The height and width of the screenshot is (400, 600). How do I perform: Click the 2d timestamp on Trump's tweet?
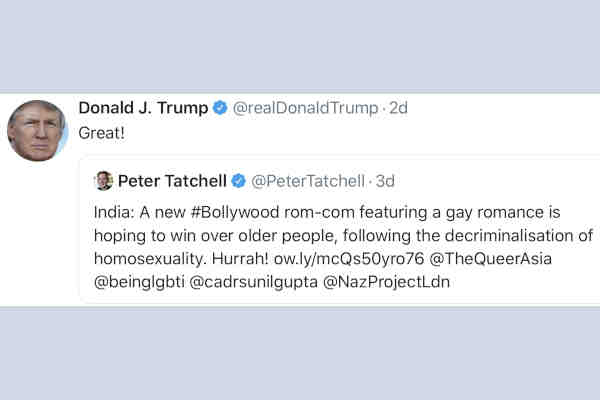(398, 108)
